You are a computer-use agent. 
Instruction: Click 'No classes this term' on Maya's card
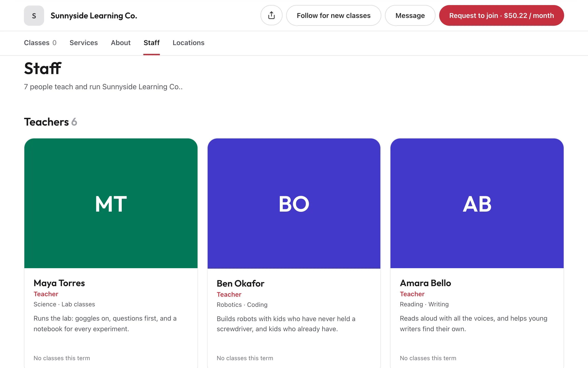pos(62,358)
